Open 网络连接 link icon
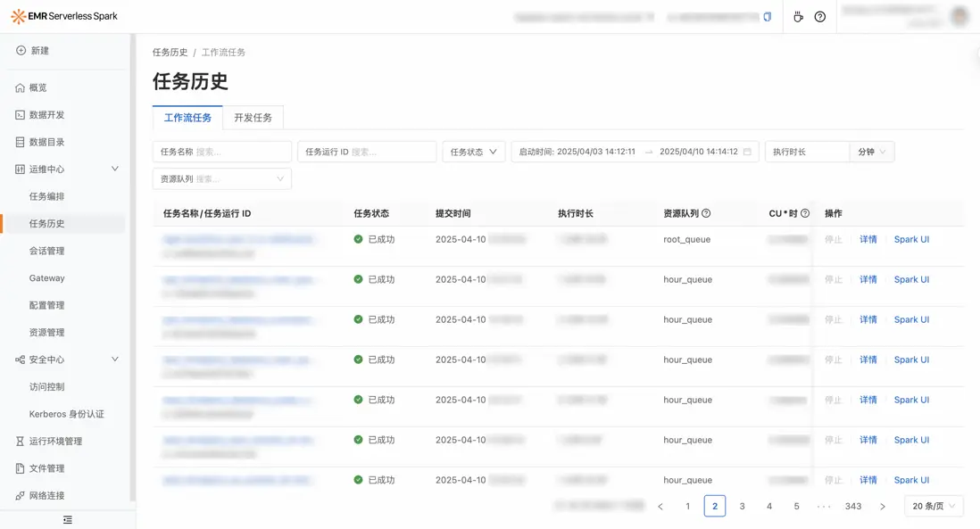 (x=20, y=496)
